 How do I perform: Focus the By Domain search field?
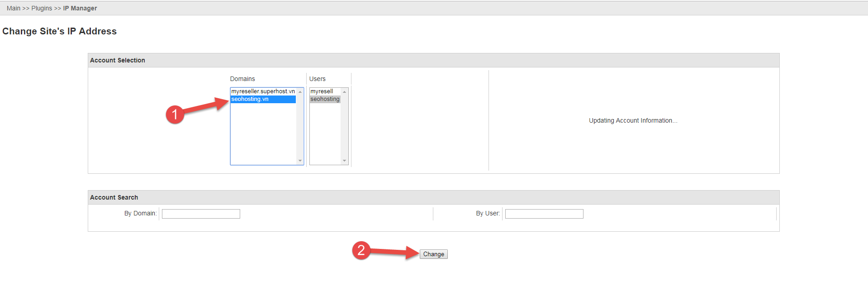[x=201, y=214]
